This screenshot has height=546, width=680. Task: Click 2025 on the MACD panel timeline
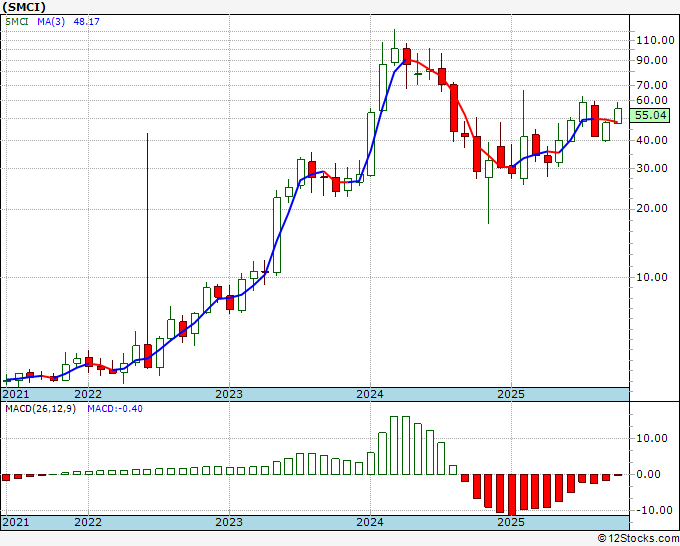(x=511, y=522)
